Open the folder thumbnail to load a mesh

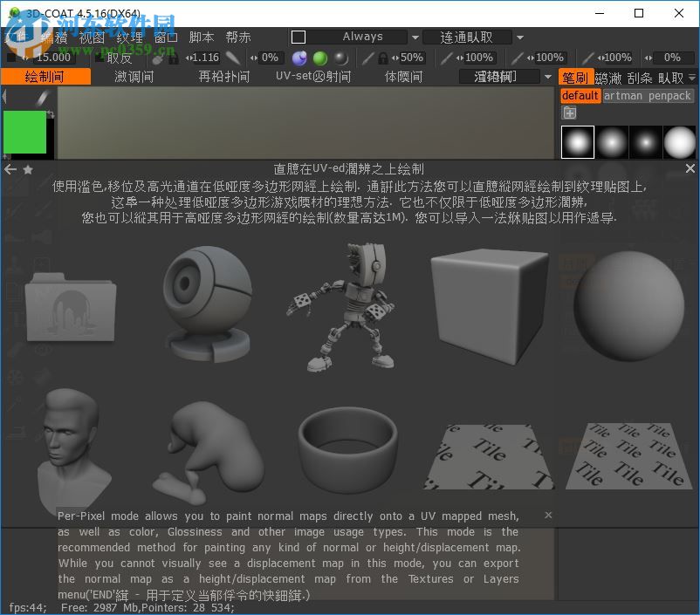click(x=71, y=306)
